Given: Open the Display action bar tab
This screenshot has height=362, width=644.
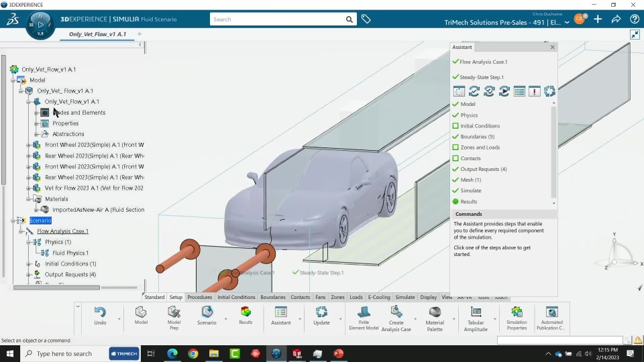Looking at the screenshot, I should 429,297.
